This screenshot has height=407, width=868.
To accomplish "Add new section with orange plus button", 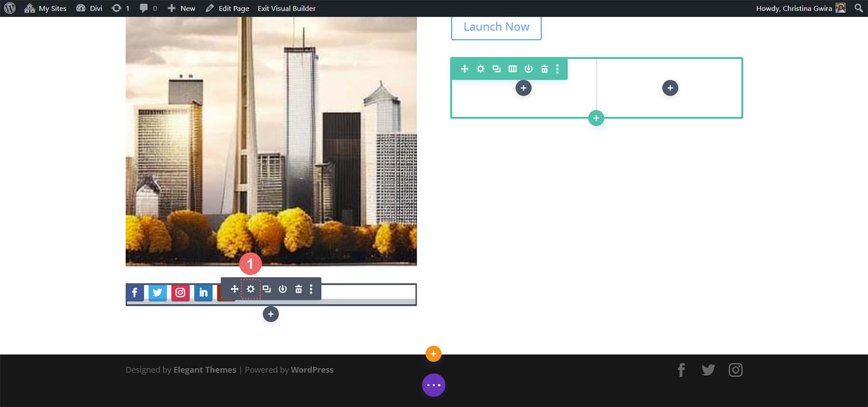I will (434, 354).
